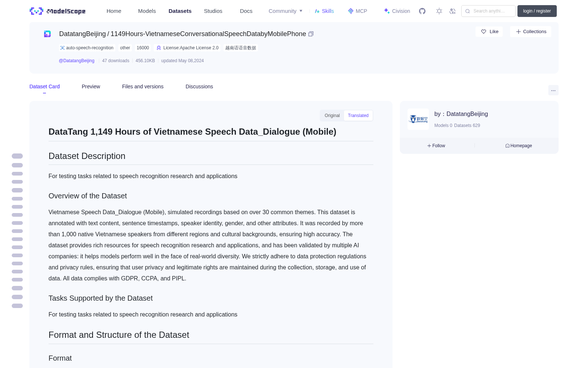Click the '47 downloads' stat
The height and width of the screenshot is (368, 588).
(116, 61)
